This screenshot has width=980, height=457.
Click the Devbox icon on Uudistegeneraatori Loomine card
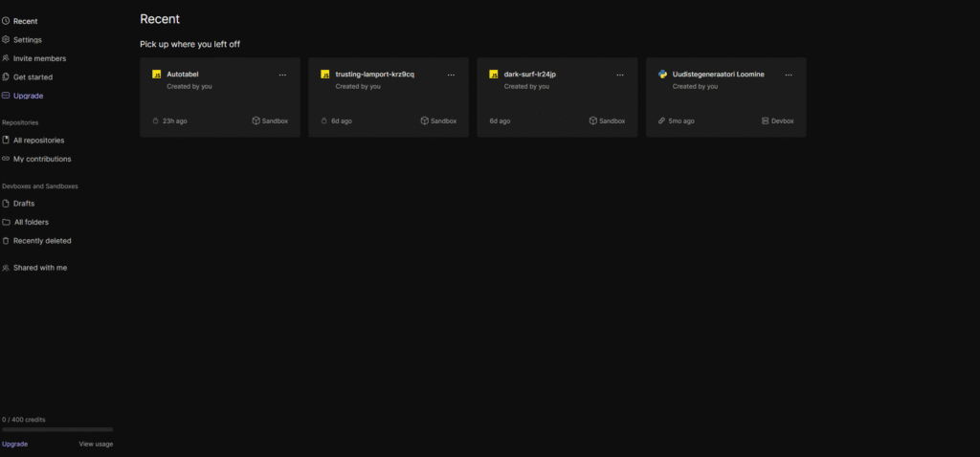765,121
